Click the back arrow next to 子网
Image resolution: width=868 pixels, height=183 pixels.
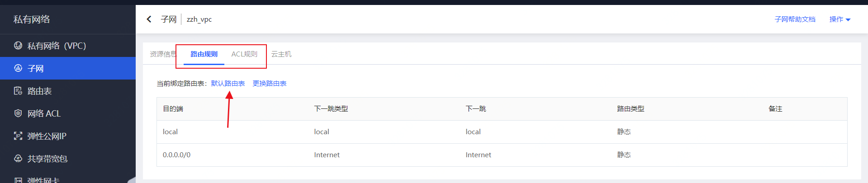pyautogui.click(x=149, y=19)
